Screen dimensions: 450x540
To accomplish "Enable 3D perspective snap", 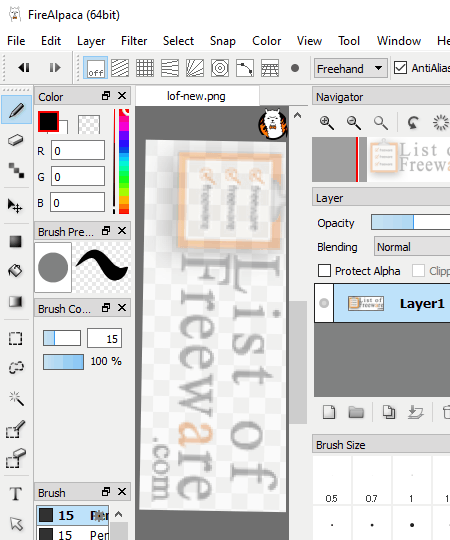I will point(270,68).
